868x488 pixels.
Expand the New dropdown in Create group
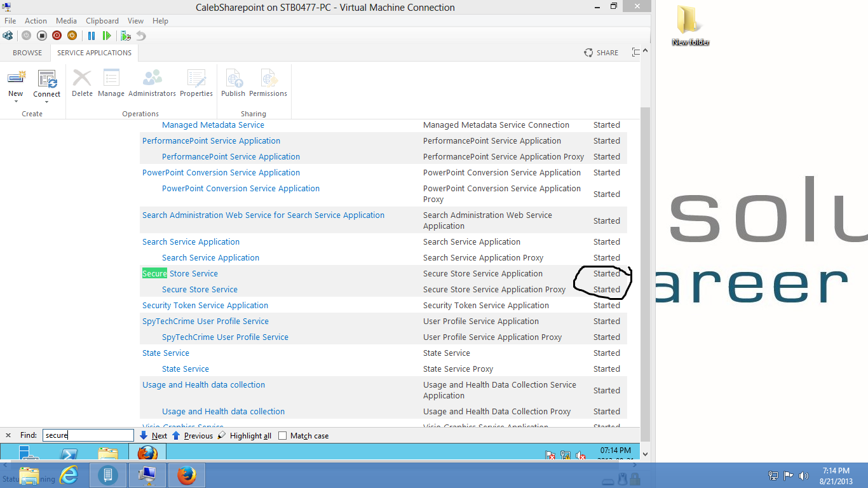pyautogui.click(x=16, y=102)
